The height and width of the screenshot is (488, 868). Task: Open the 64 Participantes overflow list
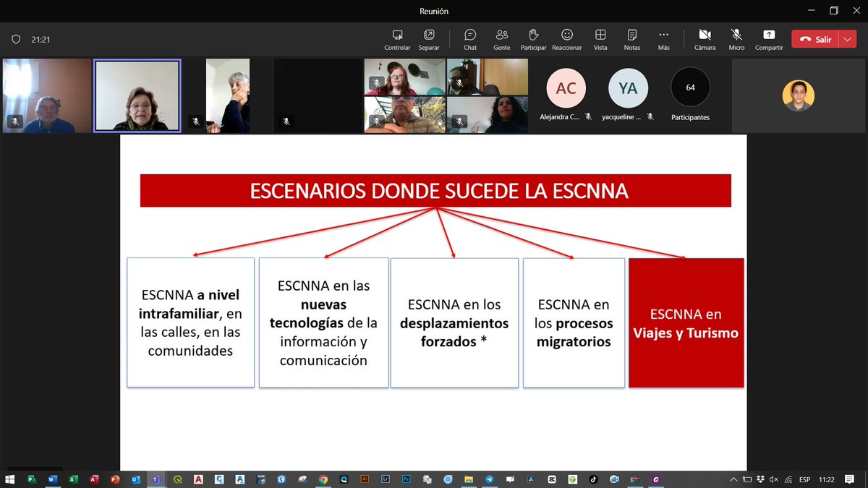point(690,87)
